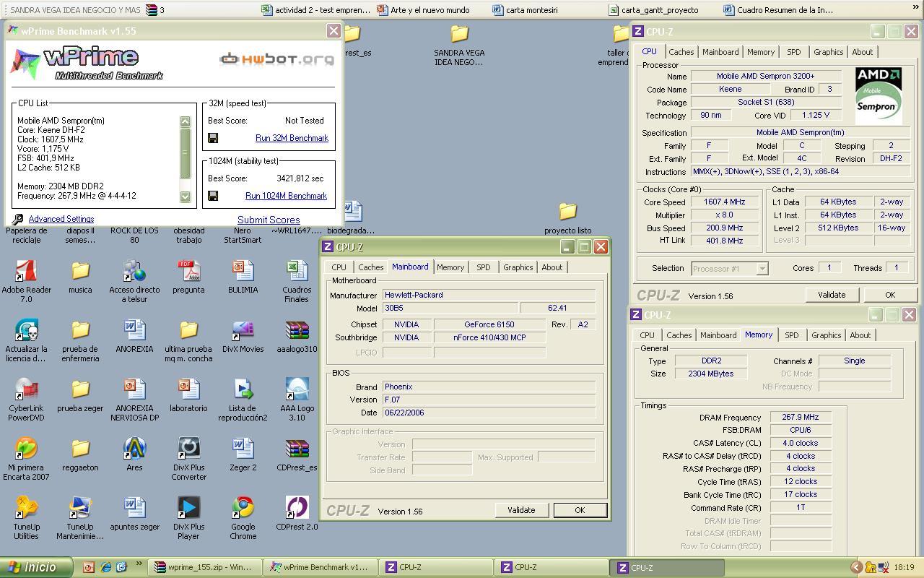Click Run 1024M Benchmark link
Viewport: 924px width, 578px height.
click(286, 196)
